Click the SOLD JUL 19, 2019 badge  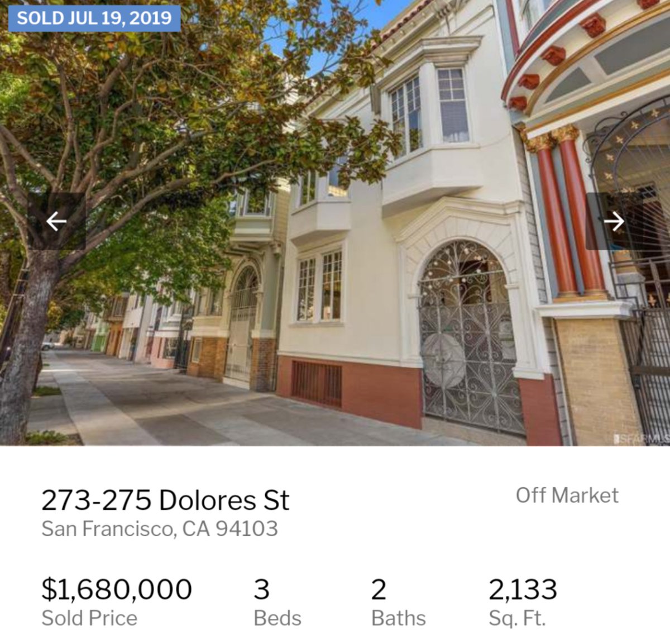(94, 18)
